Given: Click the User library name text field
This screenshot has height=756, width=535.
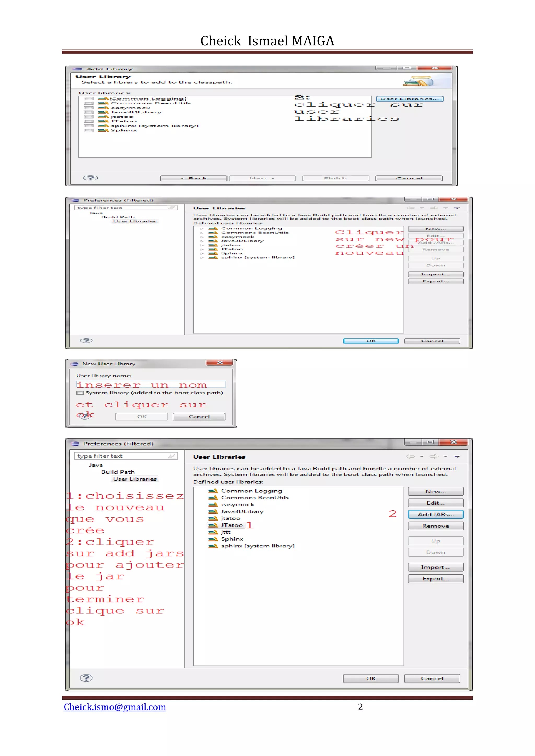Looking at the screenshot, I should click(151, 384).
